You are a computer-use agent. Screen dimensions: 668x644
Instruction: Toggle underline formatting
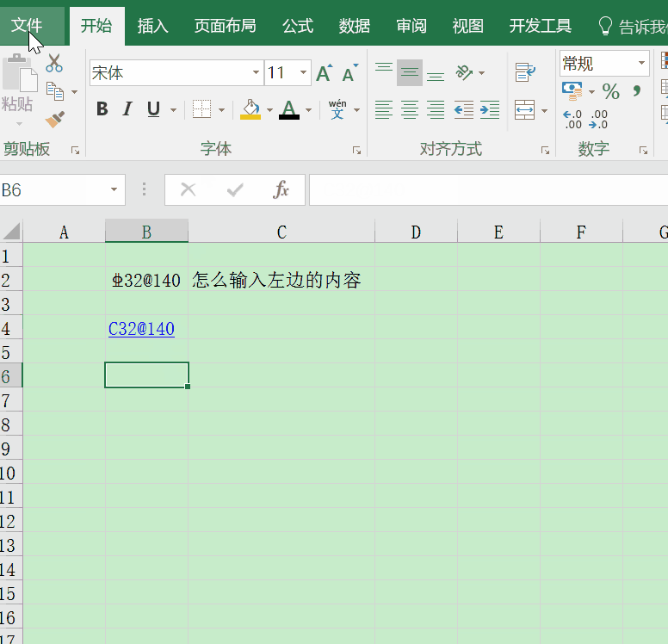point(153,109)
